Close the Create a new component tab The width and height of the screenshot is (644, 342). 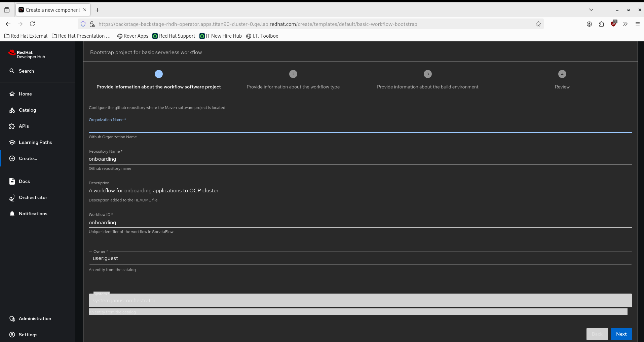click(x=85, y=10)
